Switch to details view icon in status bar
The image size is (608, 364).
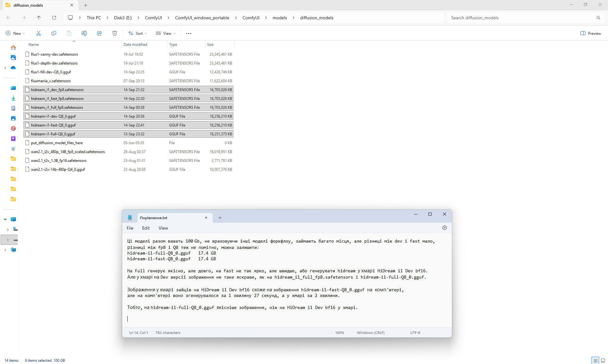595,360
